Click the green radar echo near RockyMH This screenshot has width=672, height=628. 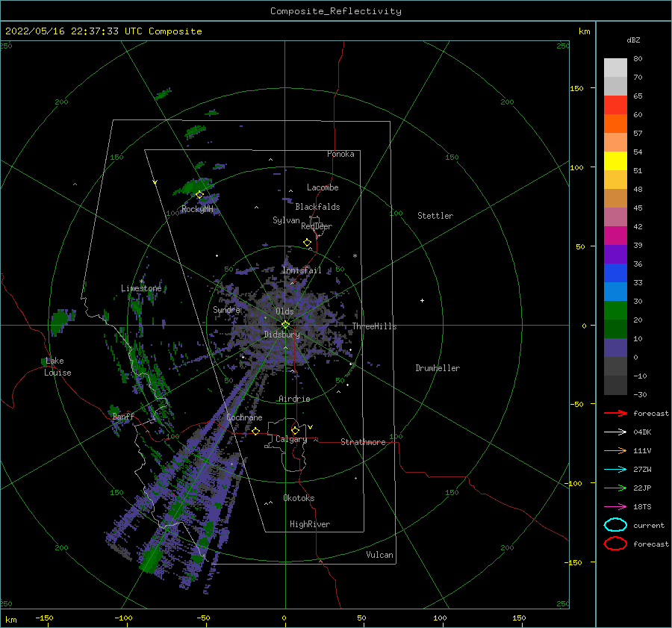(193, 187)
